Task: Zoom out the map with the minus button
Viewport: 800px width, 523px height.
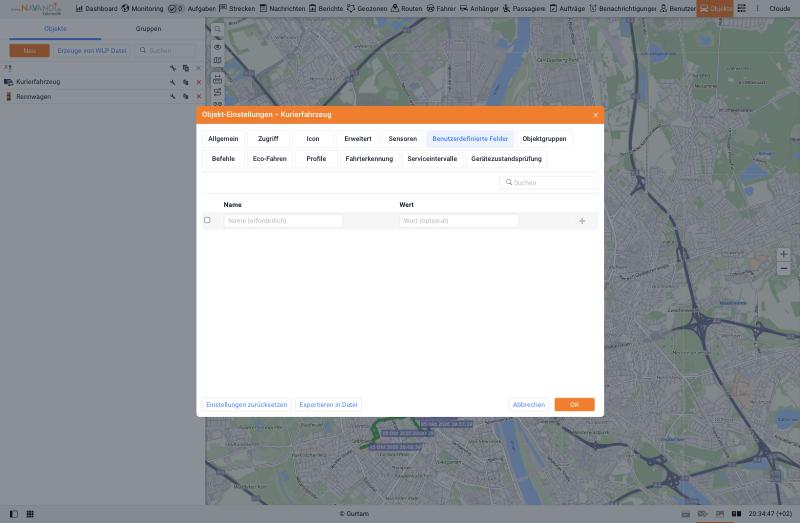Action: [784, 268]
